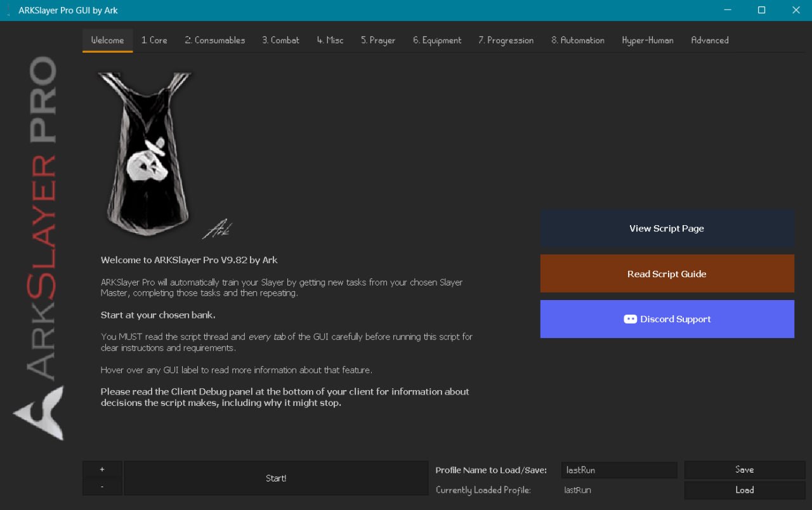
Task: Start the script with Start! button
Action: point(276,478)
